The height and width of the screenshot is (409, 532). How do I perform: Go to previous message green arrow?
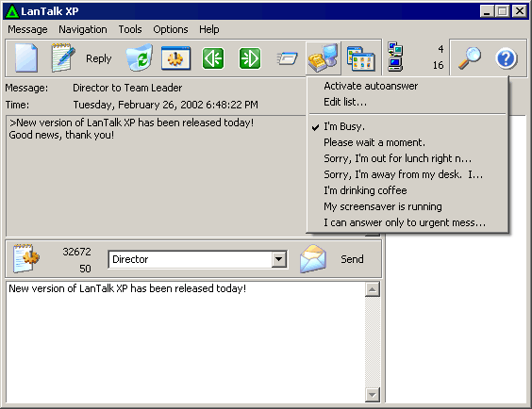point(213,58)
